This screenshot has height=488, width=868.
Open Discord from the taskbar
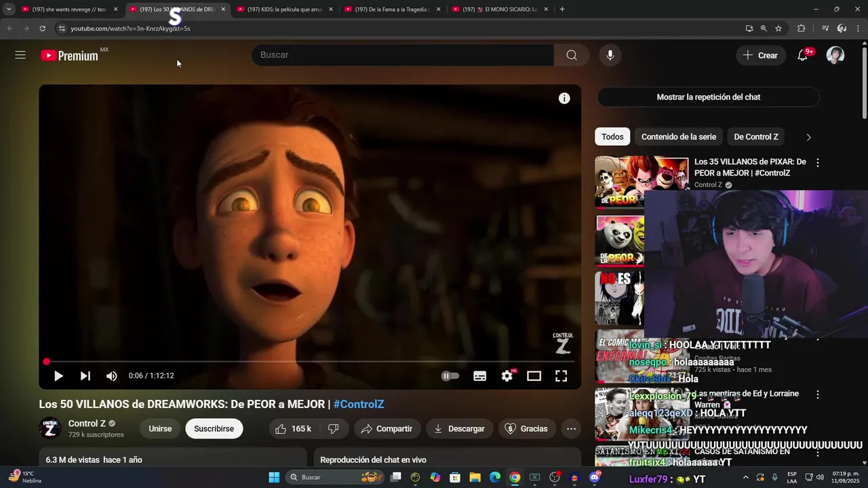(595, 477)
